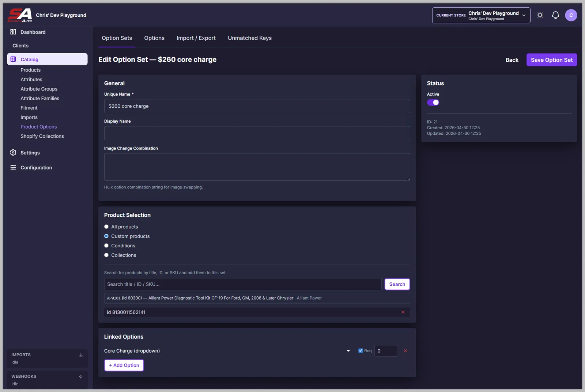This screenshot has width=585, height=392.
Task: Click the linked option sort order field
Action: pos(386,351)
